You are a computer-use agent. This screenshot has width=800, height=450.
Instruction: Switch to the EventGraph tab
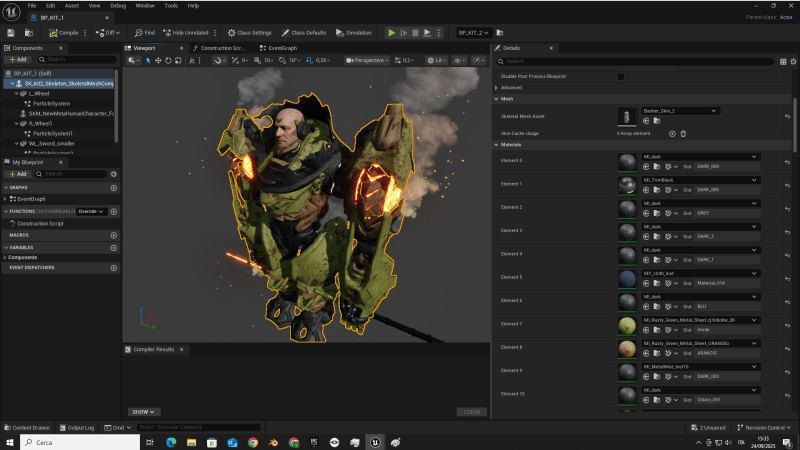point(279,48)
